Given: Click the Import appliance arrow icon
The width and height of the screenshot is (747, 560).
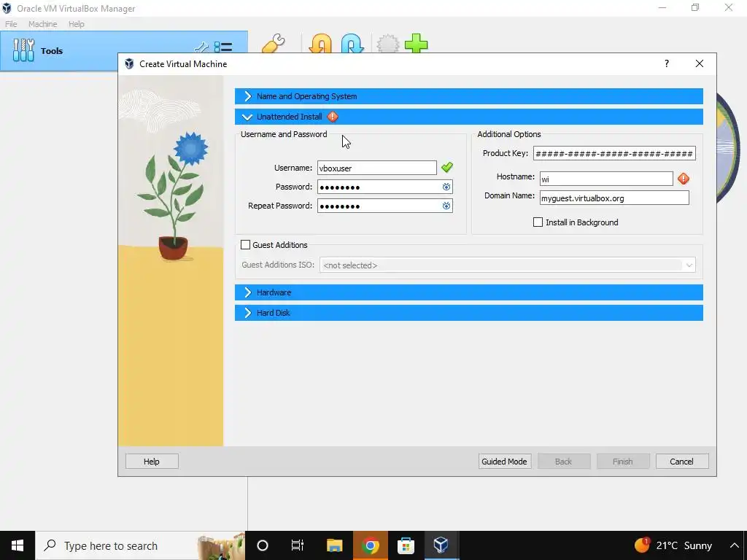Looking at the screenshot, I should pos(321,44).
